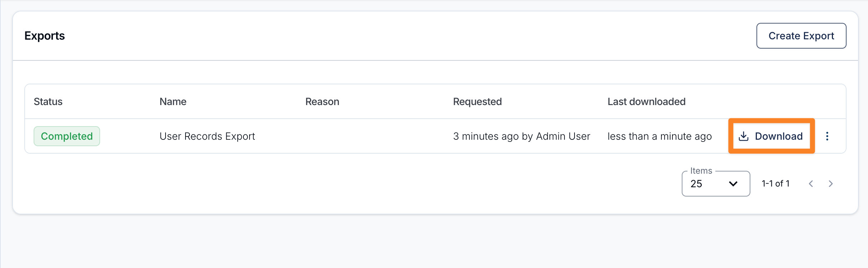Click the Requested column header

(477, 102)
